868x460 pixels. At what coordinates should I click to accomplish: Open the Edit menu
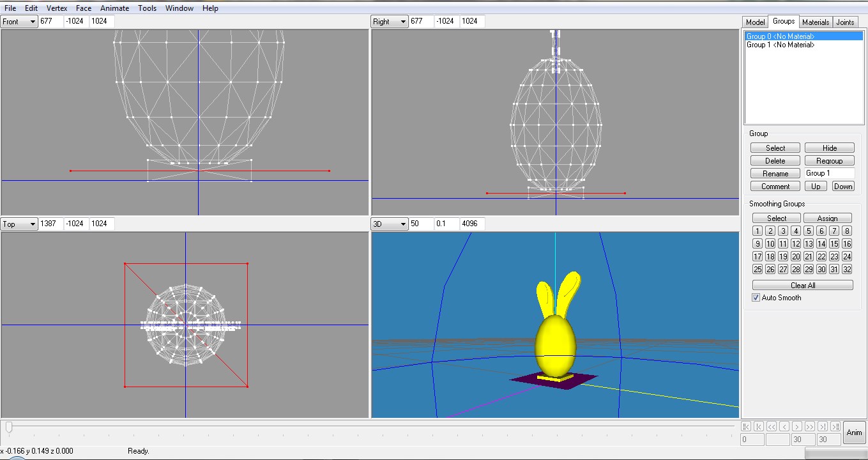tap(31, 8)
